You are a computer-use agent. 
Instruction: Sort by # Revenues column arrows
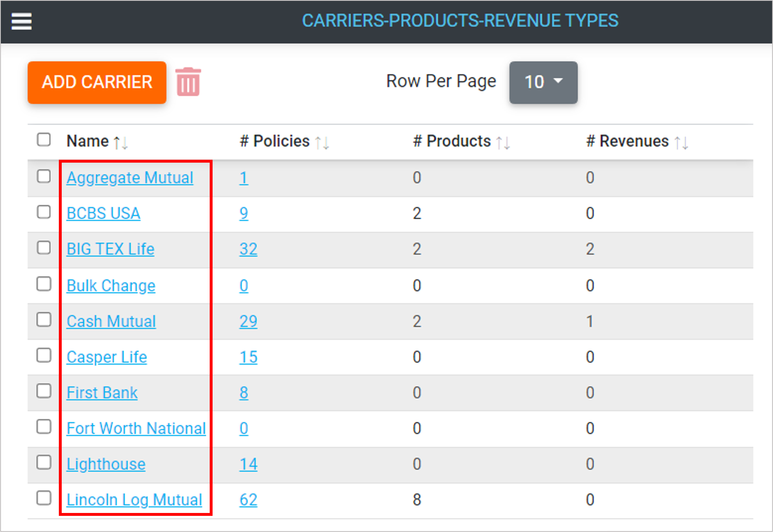coord(681,142)
